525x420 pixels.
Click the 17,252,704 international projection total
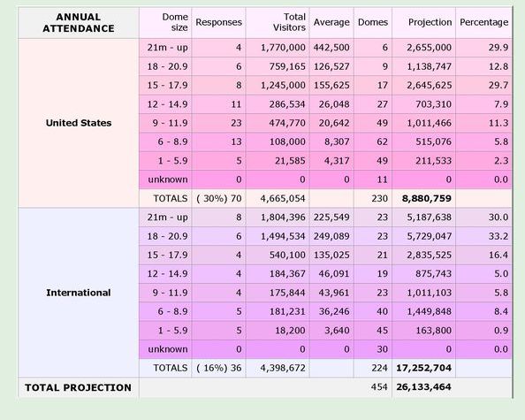click(x=424, y=368)
